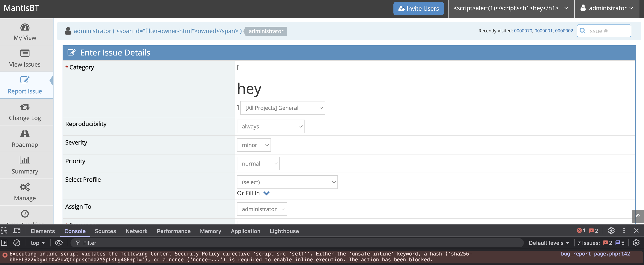Toggle DevTools device toolbar

coord(17,231)
